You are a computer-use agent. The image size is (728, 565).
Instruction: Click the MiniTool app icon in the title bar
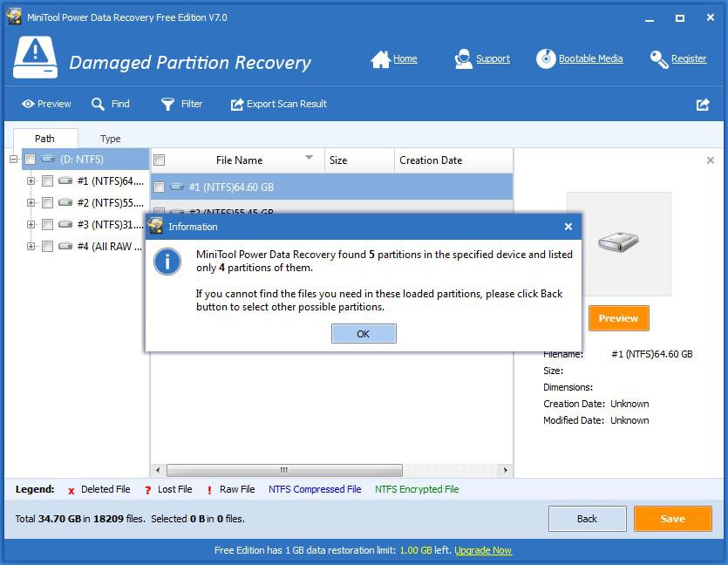14,17
